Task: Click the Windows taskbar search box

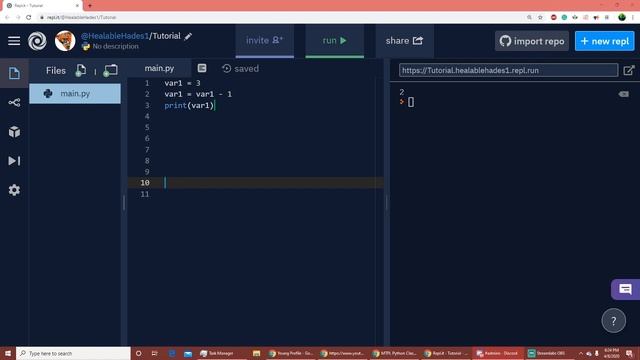Action: 73,353
